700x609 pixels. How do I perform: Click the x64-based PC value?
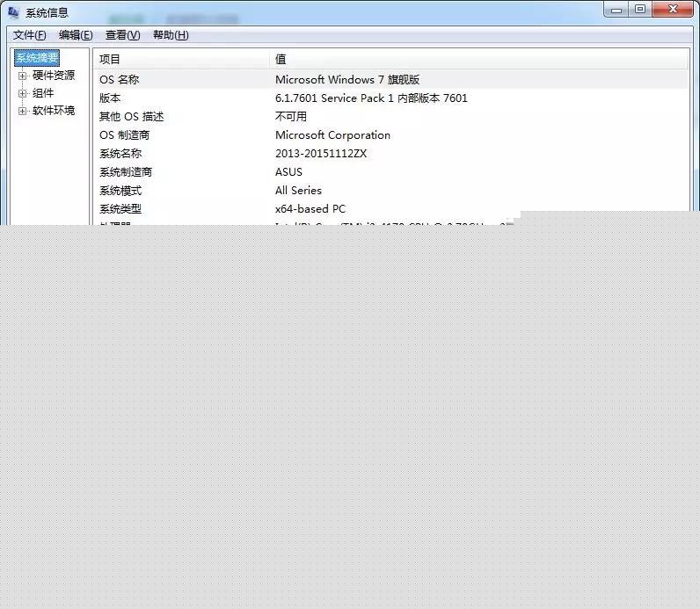310,209
